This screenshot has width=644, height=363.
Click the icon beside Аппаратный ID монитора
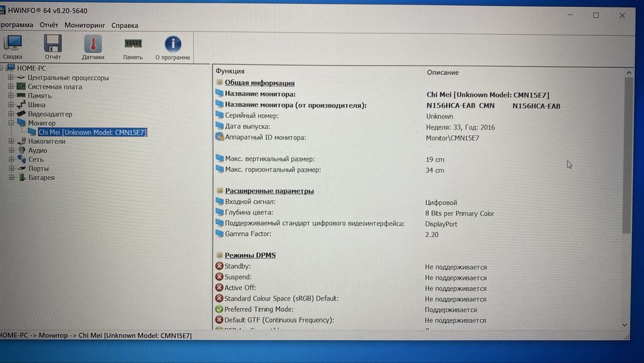(x=220, y=137)
